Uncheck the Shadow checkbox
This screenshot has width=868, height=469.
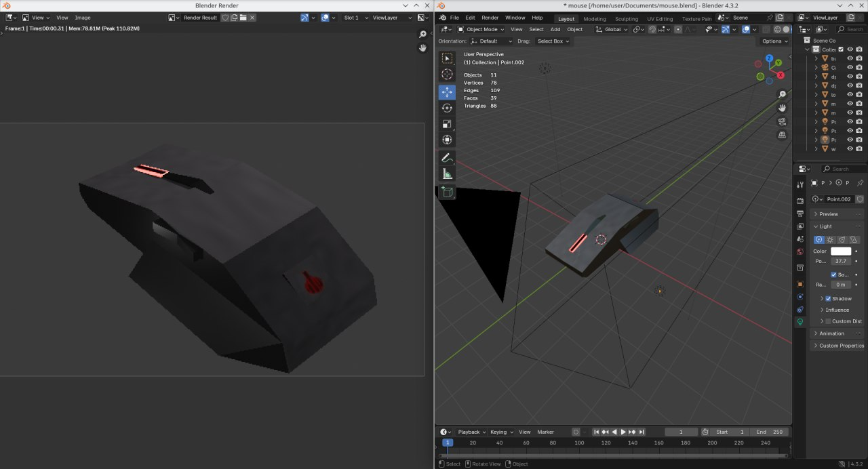(828, 298)
